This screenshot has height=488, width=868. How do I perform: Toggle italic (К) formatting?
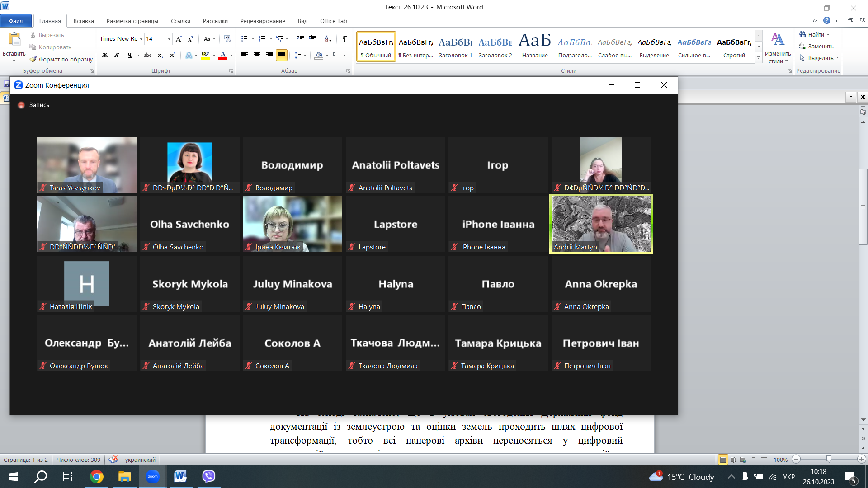117,55
